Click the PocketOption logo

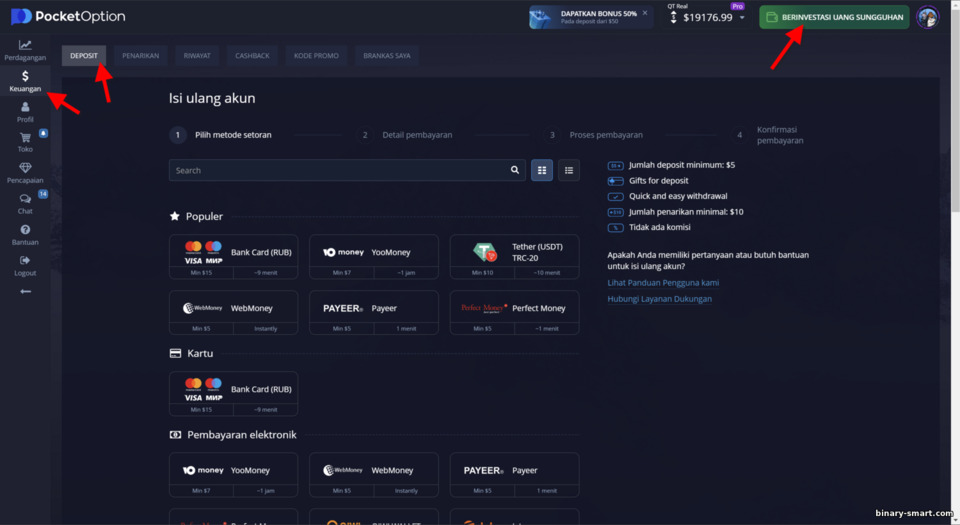click(68, 17)
